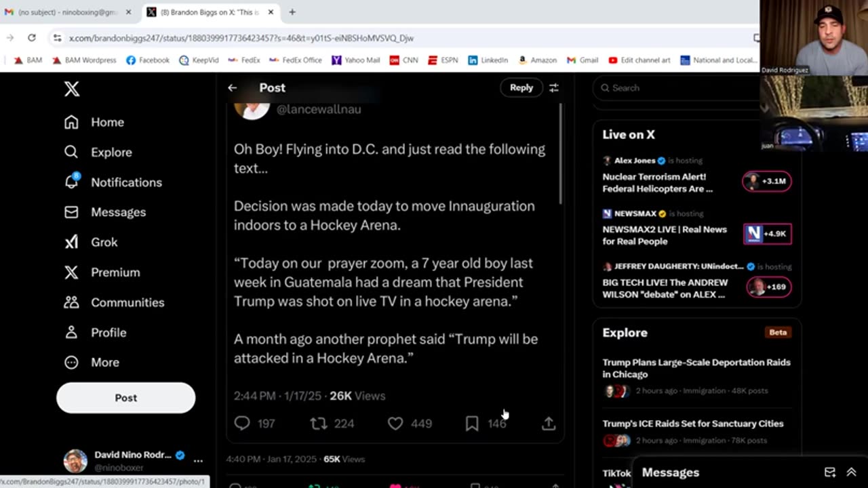This screenshot has height=488, width=868.
Task: Click the X search field
Action: 678,87
